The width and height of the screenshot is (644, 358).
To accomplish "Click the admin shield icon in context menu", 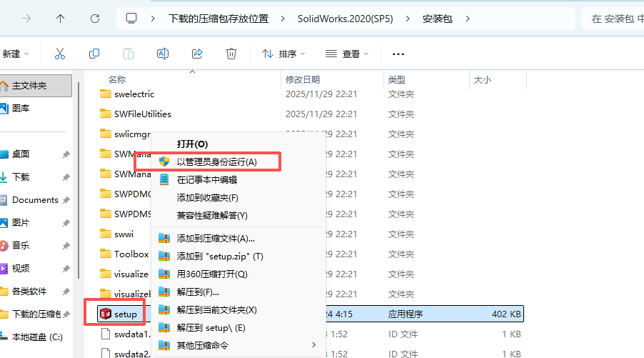I will click(x=164, y=161).
